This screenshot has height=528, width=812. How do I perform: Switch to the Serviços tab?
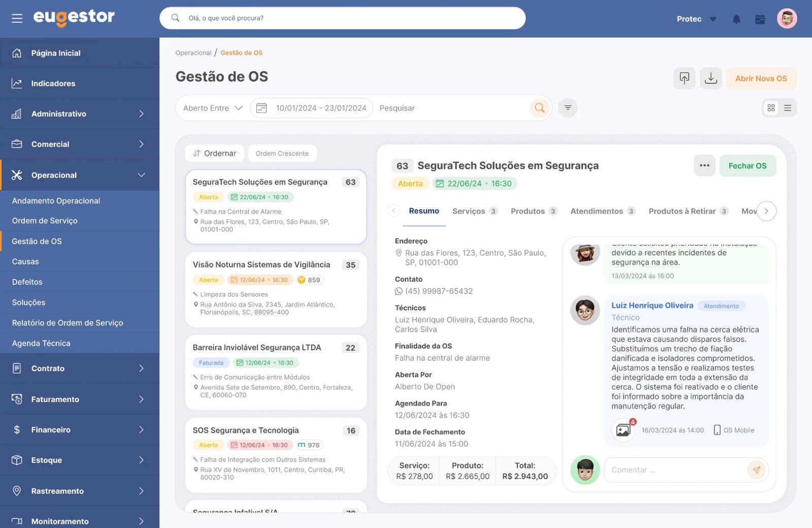[x=475, y=211]
